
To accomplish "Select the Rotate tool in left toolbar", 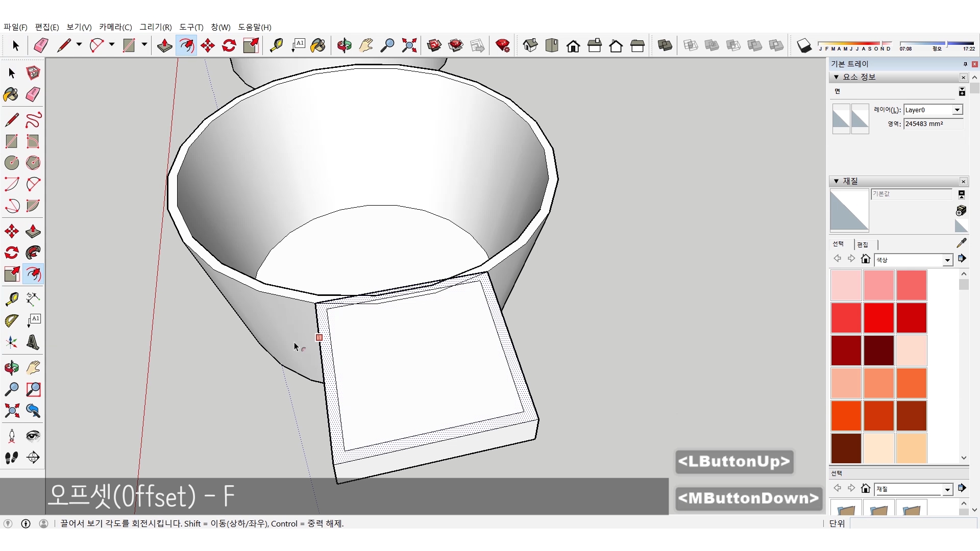I will (x=12, y=253).
